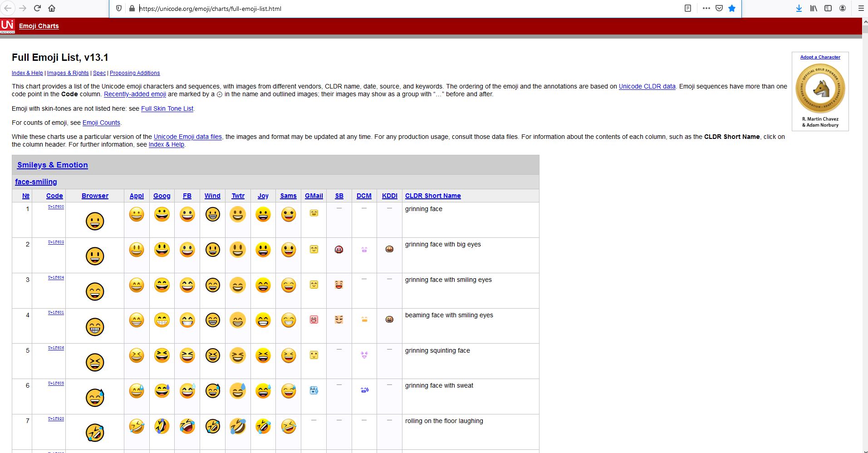Viewport: 868px width, 453px height.
Task: Click the Appl column header
Action: coord(137,196)
